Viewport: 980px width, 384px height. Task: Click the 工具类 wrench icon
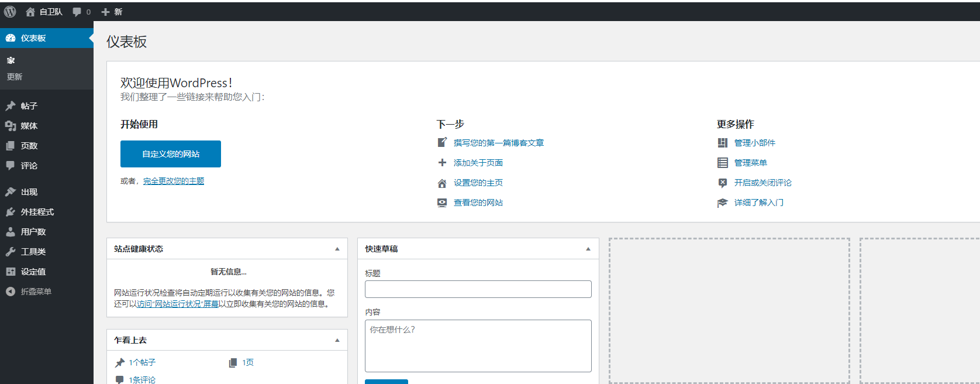pyautogui.click(x=11, y=252)
